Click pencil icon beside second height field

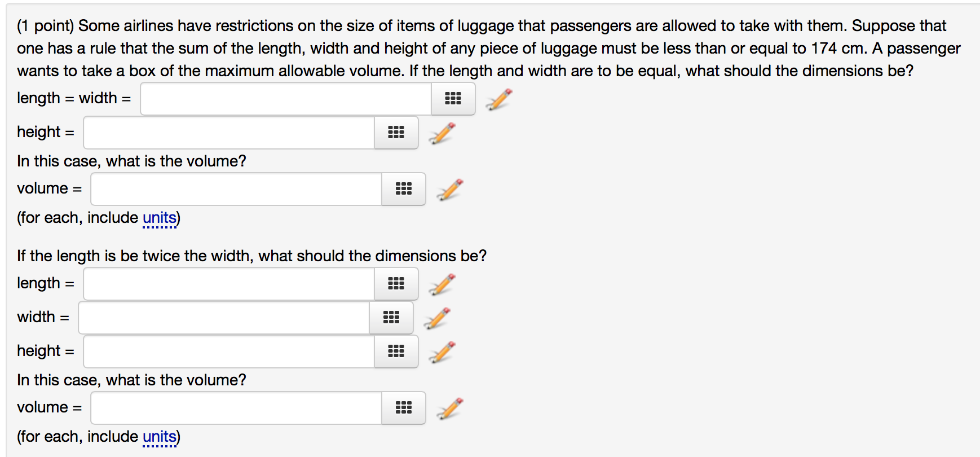[x=442, y=352]
